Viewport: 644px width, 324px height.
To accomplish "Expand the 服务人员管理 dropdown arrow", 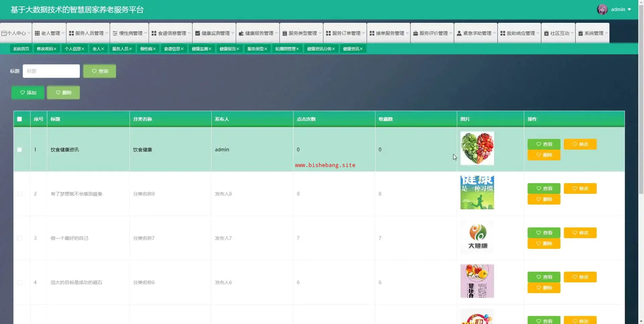I will coord(107,33).
